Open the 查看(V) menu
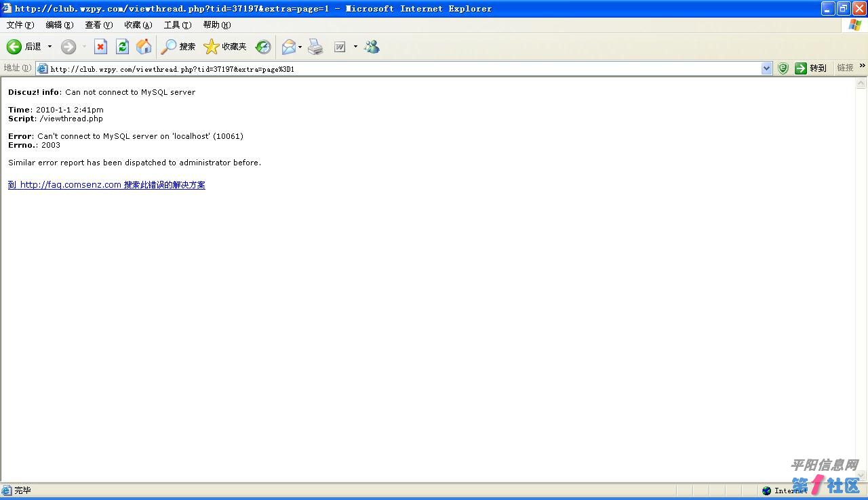The width and height of the screenshot is (868, 500). point(99,25)
